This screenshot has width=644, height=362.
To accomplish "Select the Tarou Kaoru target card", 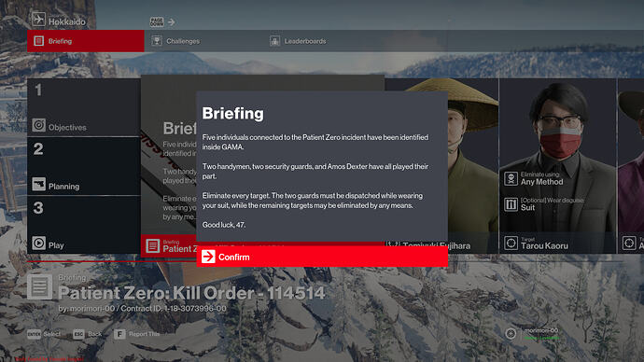I will point(557,166).
